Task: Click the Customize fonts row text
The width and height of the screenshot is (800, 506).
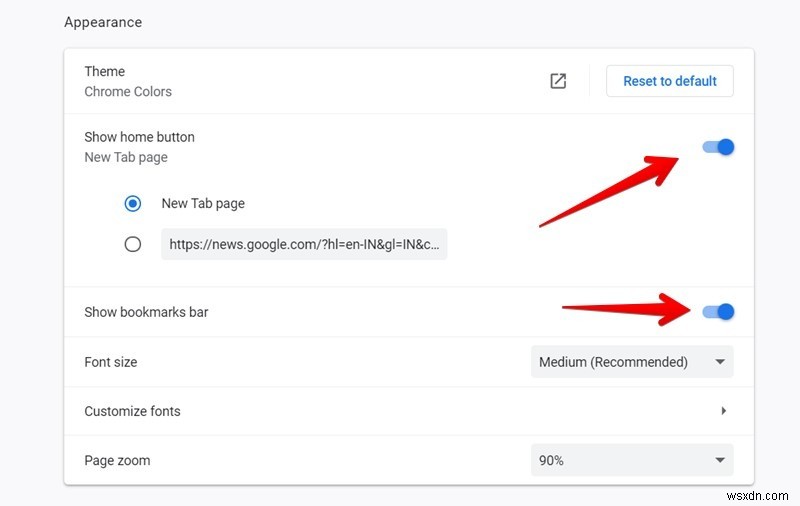Action: click(x=133, y=411)
